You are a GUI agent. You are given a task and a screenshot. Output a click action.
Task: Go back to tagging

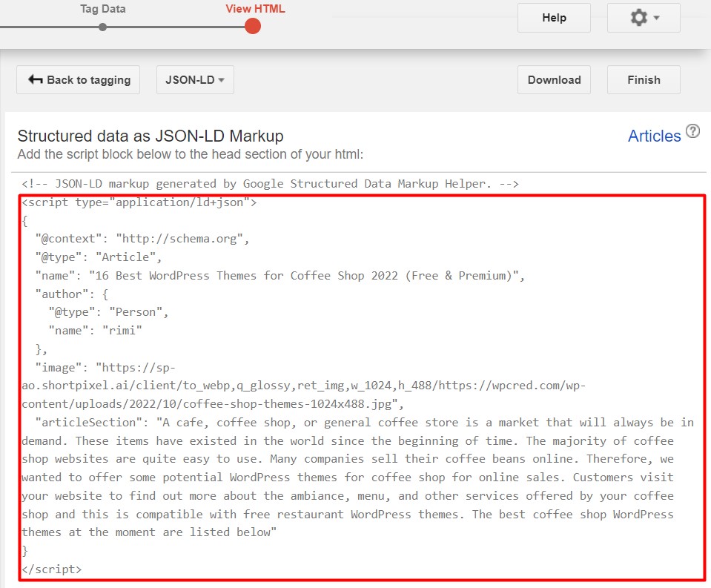(x=78, y=80)
